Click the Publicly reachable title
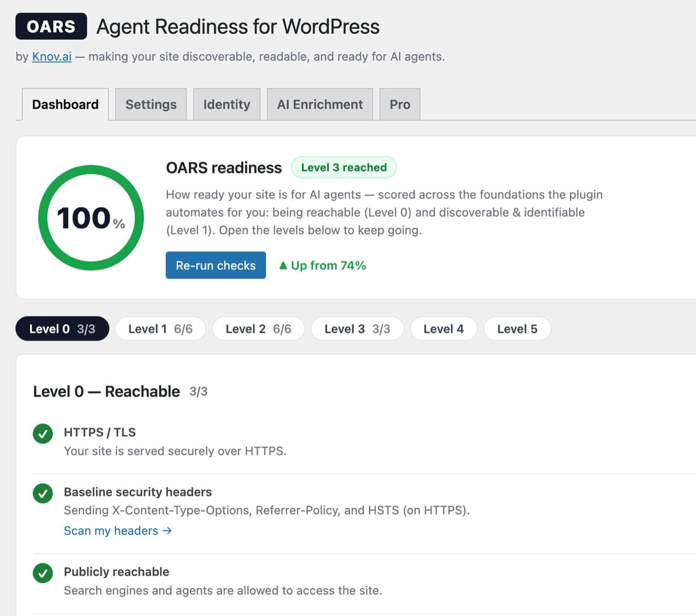The height and width of the screenshot is (616, 696). coord(116,572)
